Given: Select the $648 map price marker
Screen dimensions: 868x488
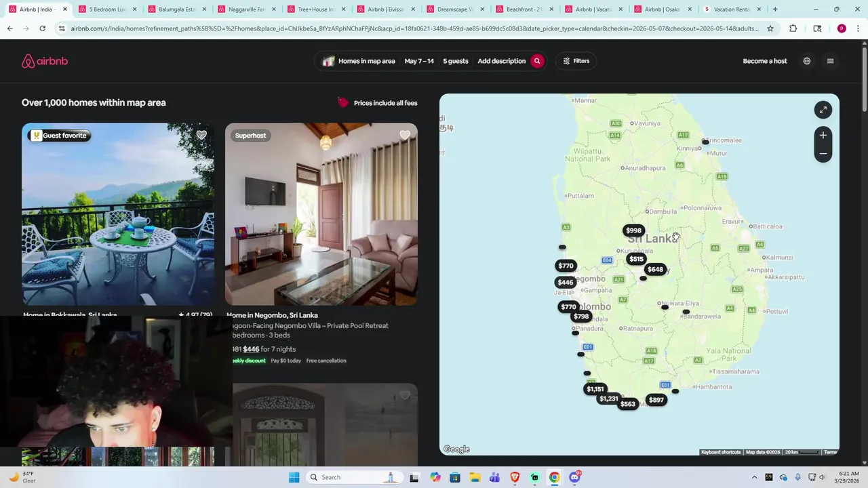Looking at the screenshot, I should point(655,269).
